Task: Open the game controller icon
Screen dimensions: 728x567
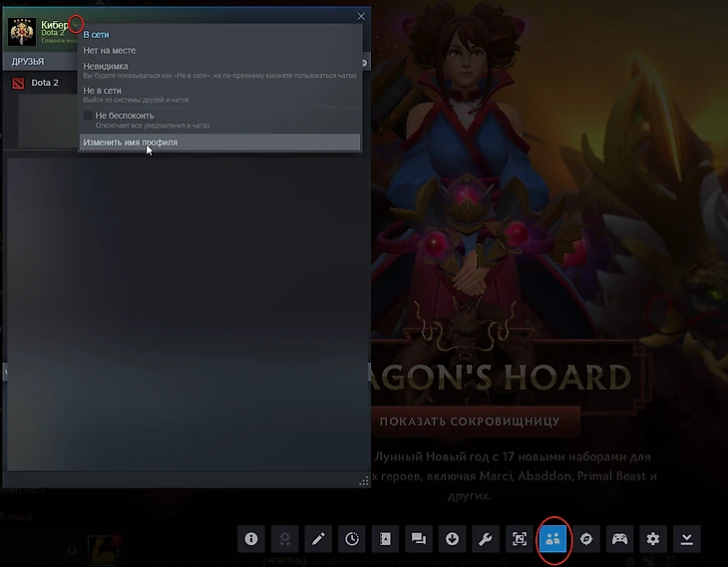Action: pos(620,539)
